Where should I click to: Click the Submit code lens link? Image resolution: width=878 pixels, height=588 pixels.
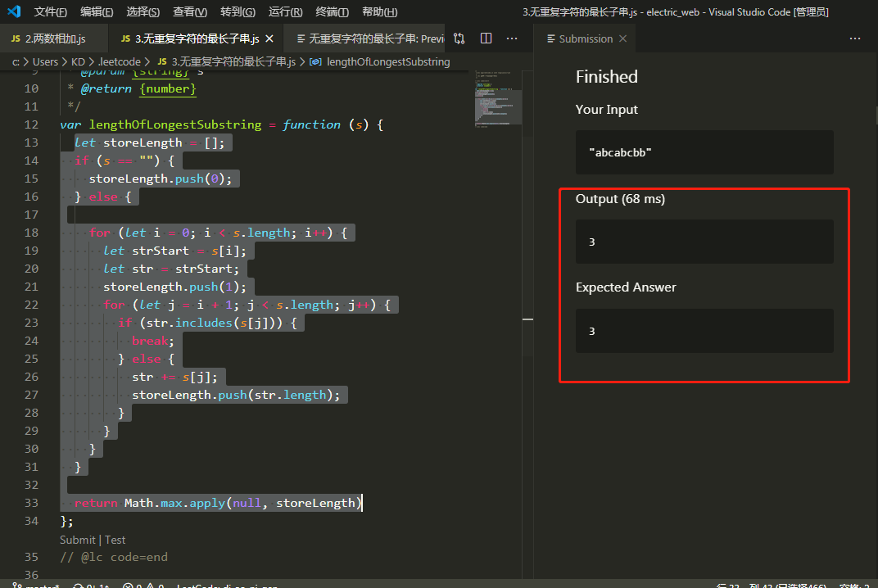(x=77, y=540)
